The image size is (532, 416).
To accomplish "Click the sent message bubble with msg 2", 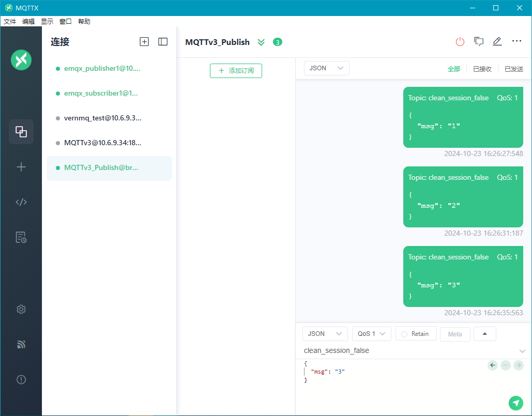I will pyautogui.click(x=463, y=197).
